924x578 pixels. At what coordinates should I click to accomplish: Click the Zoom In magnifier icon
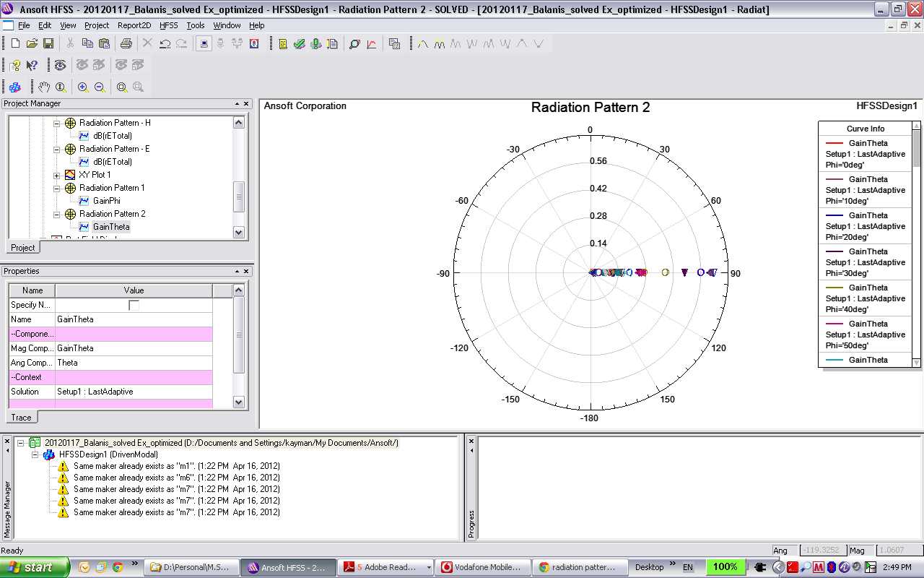pos(83,87)
